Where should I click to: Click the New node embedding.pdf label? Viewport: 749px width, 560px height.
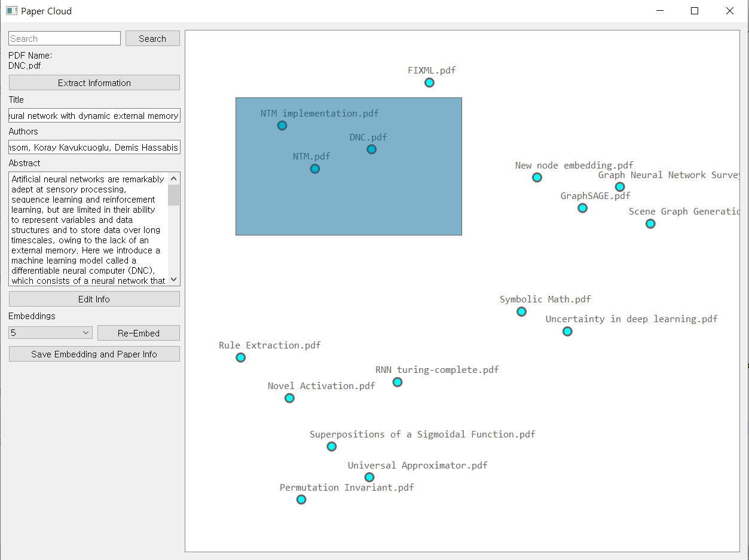point(574,165)
